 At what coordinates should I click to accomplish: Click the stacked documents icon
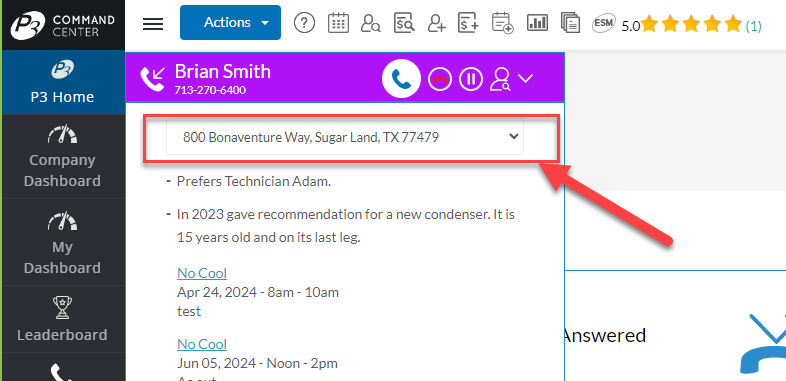[570, 23]
